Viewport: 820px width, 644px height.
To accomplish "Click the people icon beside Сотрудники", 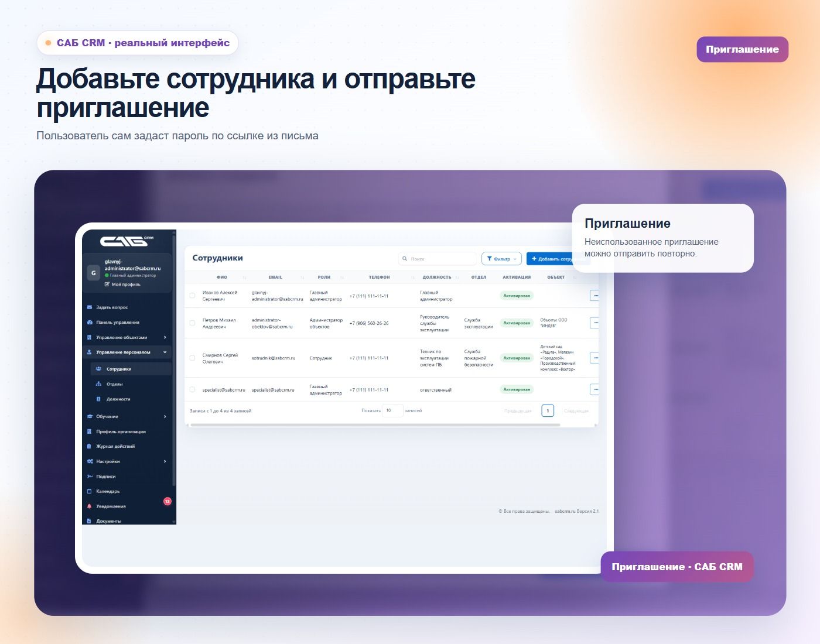I will [x=98, y=369].
